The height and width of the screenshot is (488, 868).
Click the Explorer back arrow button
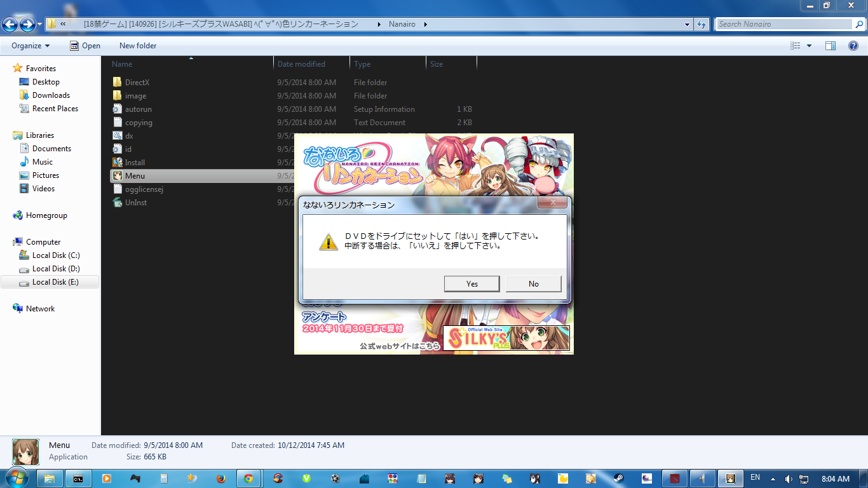(10, 24)
